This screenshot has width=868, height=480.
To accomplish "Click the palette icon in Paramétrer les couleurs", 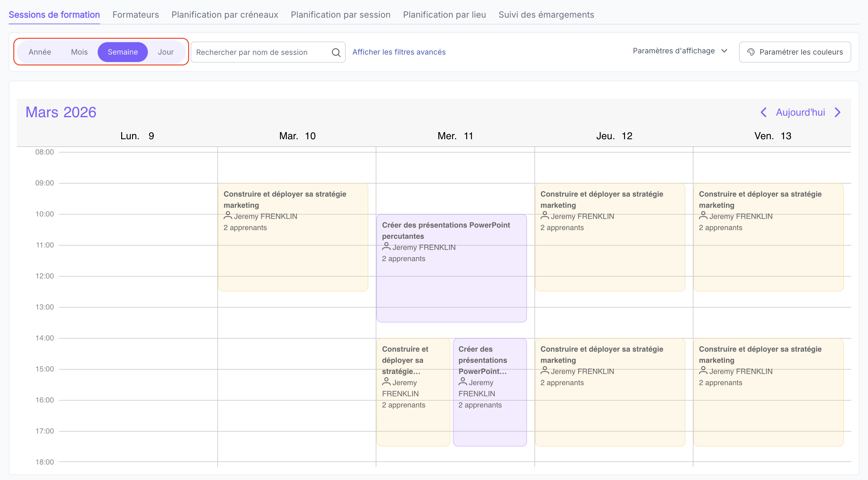I will click(751, 52).
